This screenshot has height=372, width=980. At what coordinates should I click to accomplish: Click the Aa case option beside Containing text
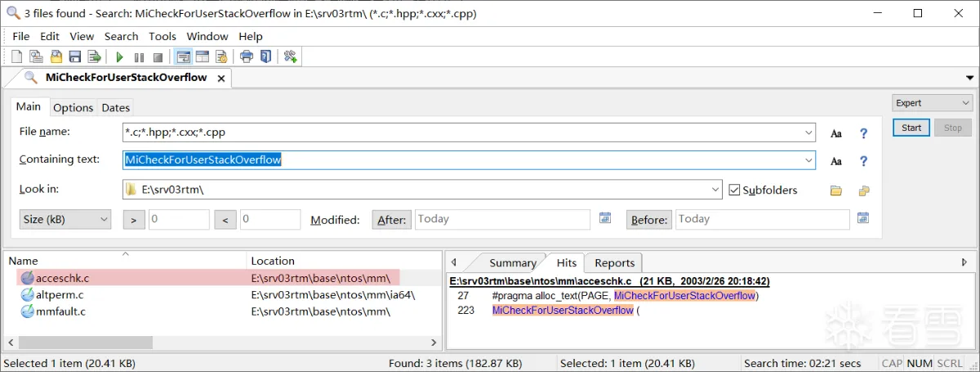(x=835, y=161)
